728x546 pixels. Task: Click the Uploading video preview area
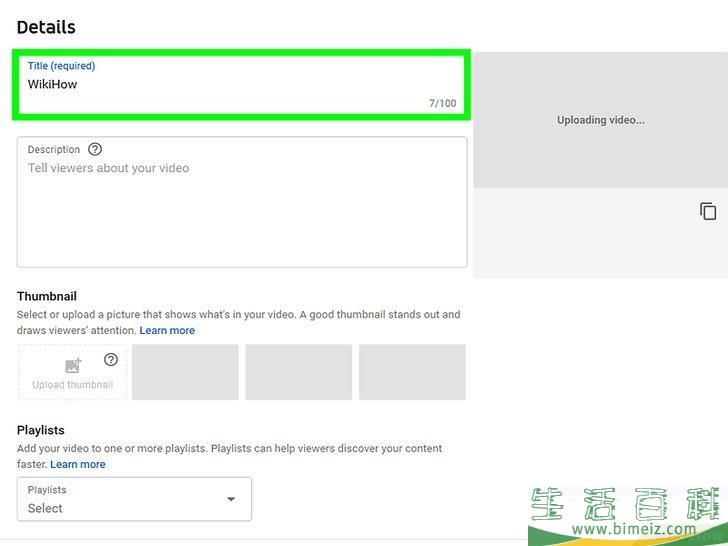(x=600, y=120)
